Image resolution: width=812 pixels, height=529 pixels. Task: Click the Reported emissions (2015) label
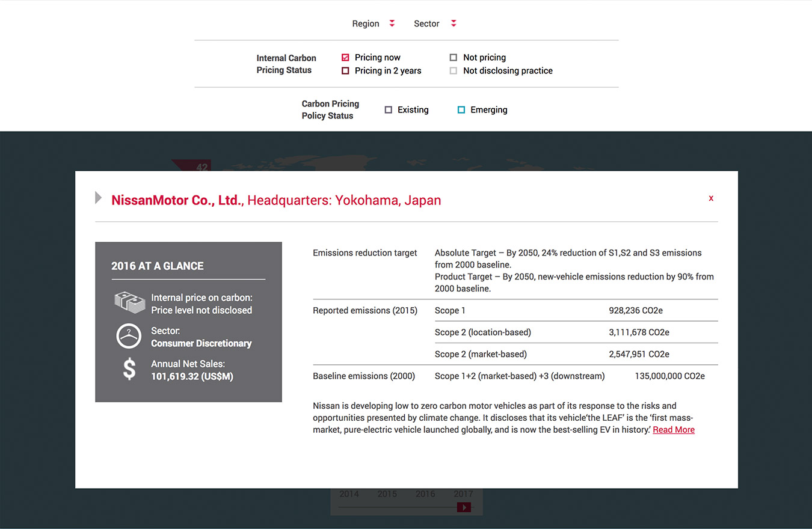(x=365, y=311)
